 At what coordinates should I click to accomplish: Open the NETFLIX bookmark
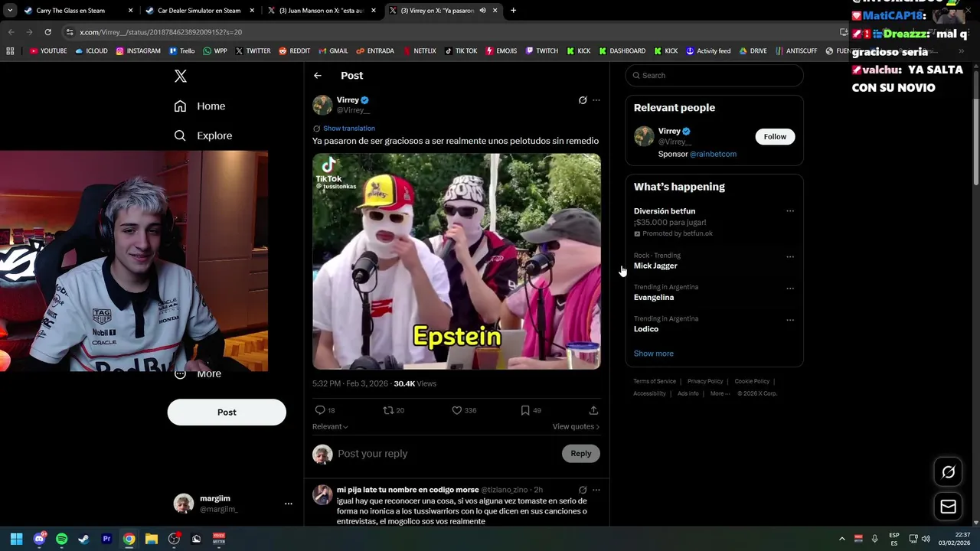[419, 51]
